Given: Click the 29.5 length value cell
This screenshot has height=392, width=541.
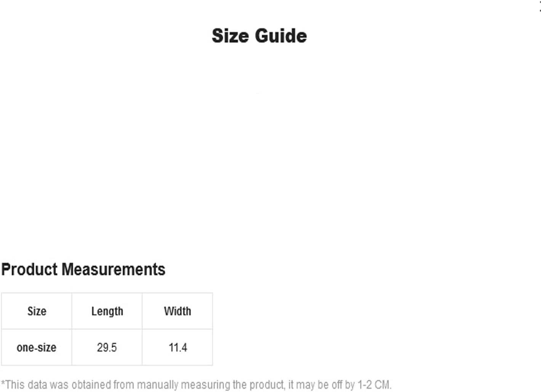Looking at the screenshot, I should (107, 347).
